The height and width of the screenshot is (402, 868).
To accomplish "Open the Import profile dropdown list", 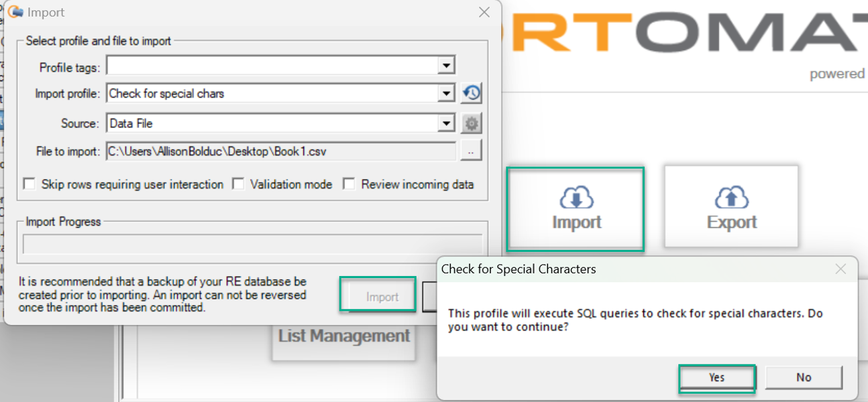I will [x=447, y=93].
